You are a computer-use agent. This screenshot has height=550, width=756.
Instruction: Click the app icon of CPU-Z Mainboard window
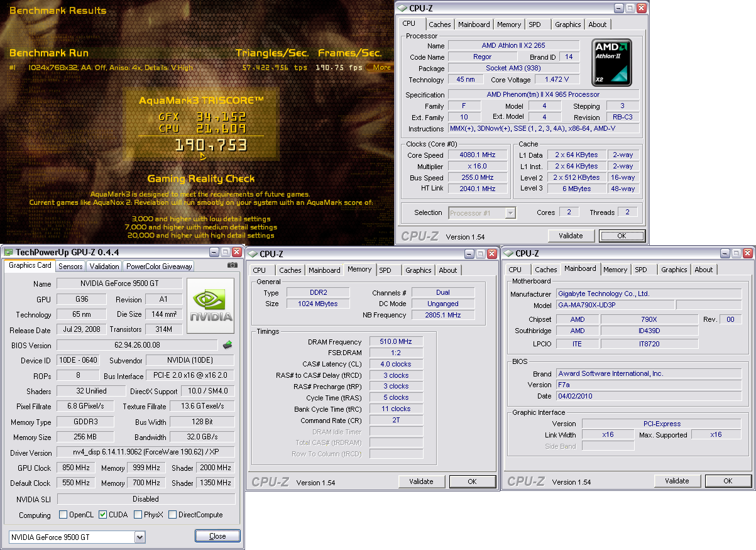coord(508,253)
